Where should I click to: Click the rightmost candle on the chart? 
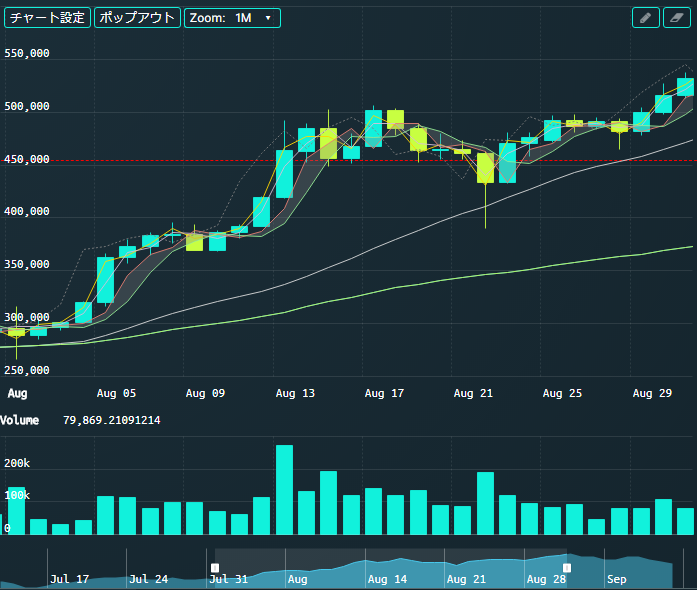685,87
